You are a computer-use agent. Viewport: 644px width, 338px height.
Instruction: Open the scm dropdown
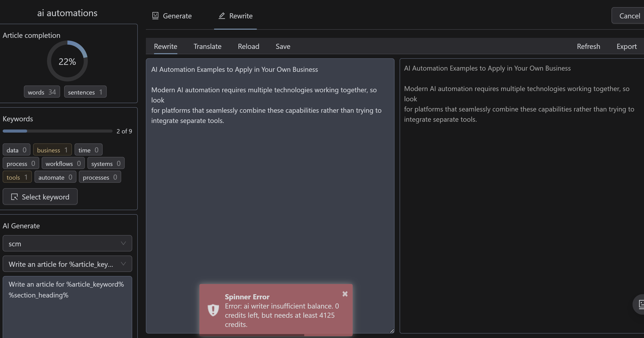click(67, 243)
